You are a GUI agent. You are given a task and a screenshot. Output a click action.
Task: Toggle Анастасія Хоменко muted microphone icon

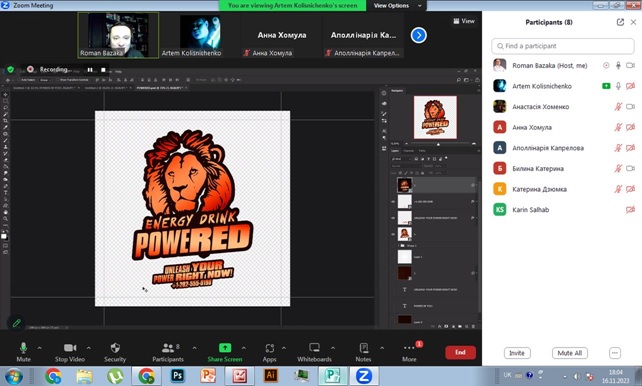coord(618,106)
